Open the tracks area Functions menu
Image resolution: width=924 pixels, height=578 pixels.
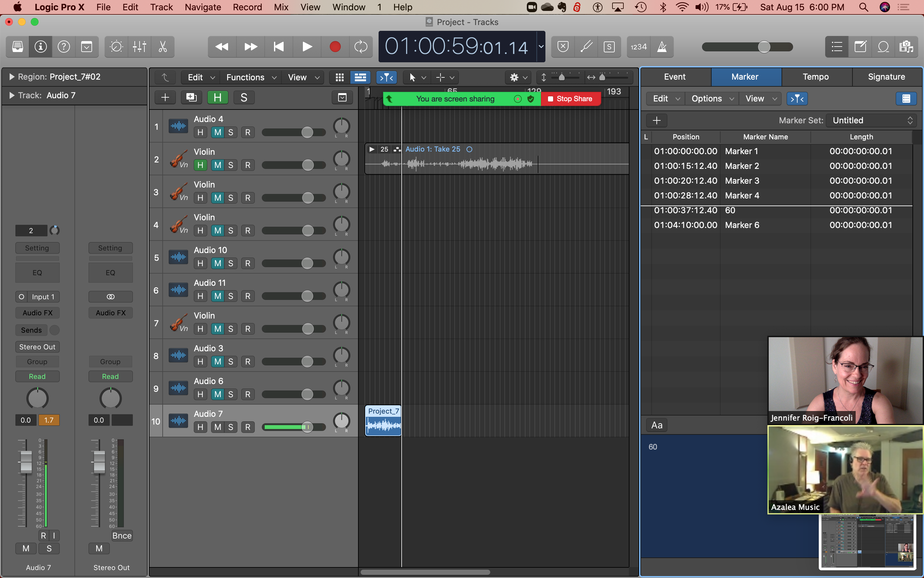251,78
